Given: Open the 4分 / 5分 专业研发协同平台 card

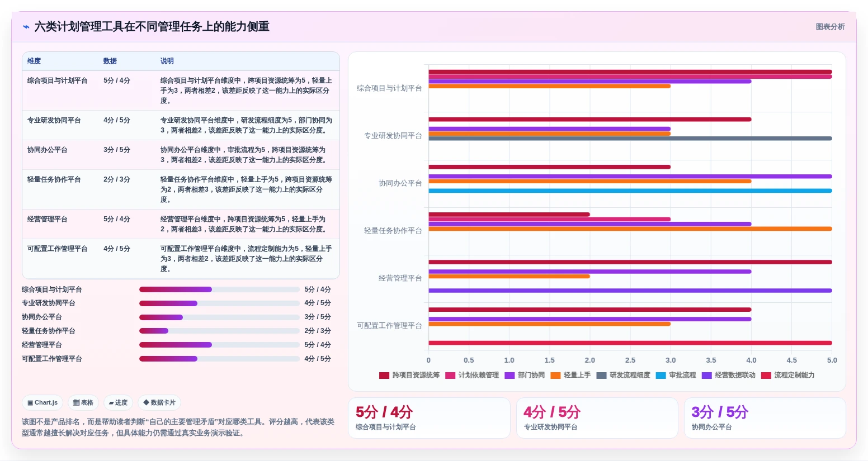Looking at the screenshot, I should (597, 418).
